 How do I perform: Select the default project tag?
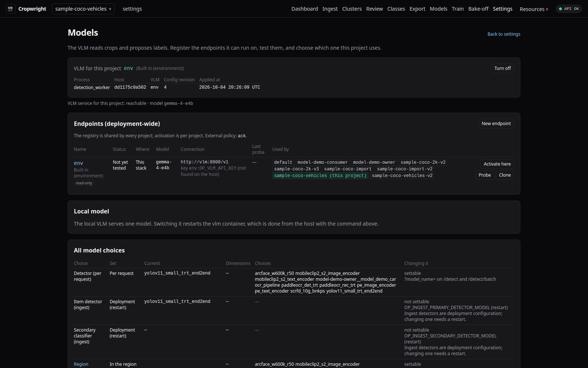[x=283, y=162]
